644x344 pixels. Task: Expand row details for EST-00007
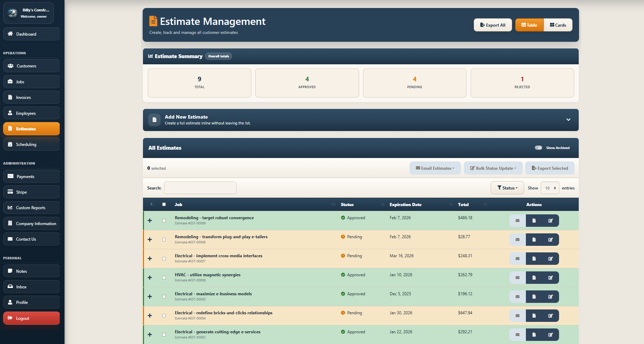point(150,259)
